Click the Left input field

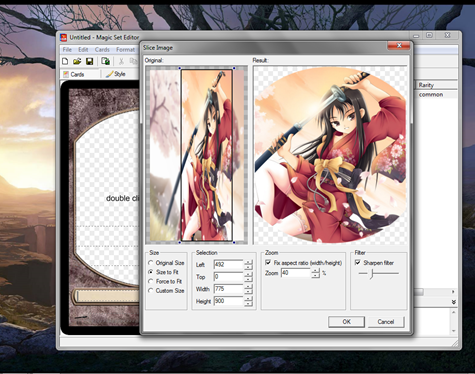point(228,265)
